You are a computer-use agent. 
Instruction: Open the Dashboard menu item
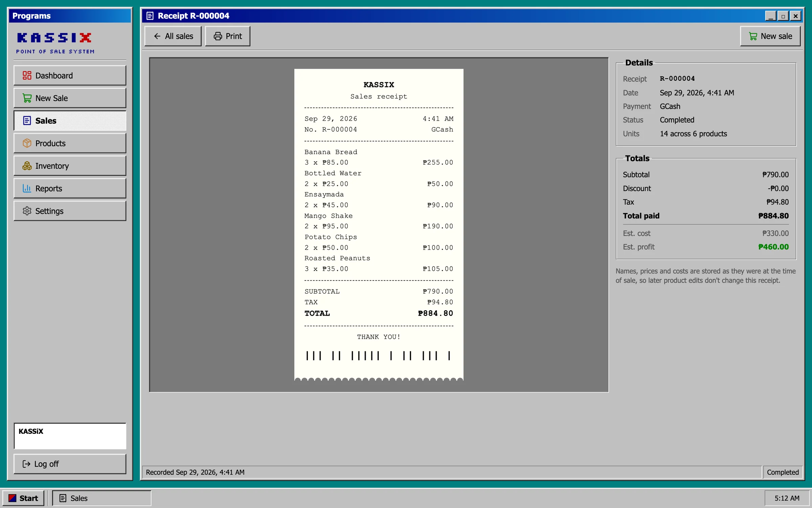coord(70,75)
